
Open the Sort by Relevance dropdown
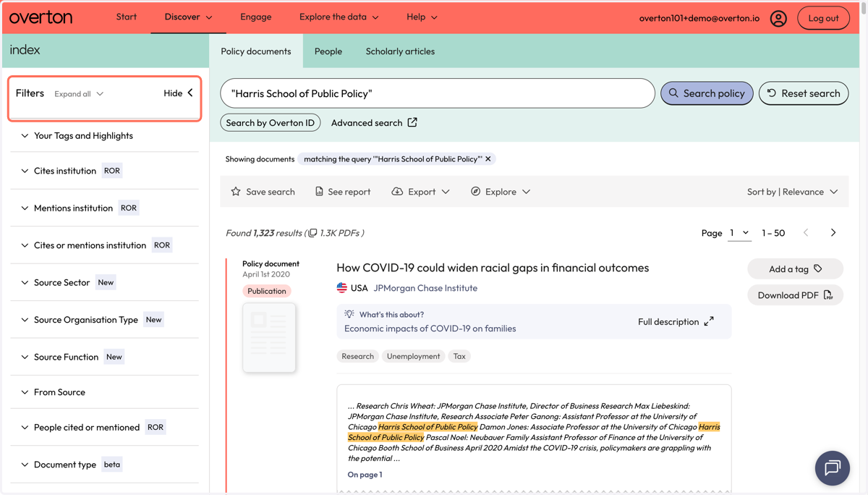(792, 192)
